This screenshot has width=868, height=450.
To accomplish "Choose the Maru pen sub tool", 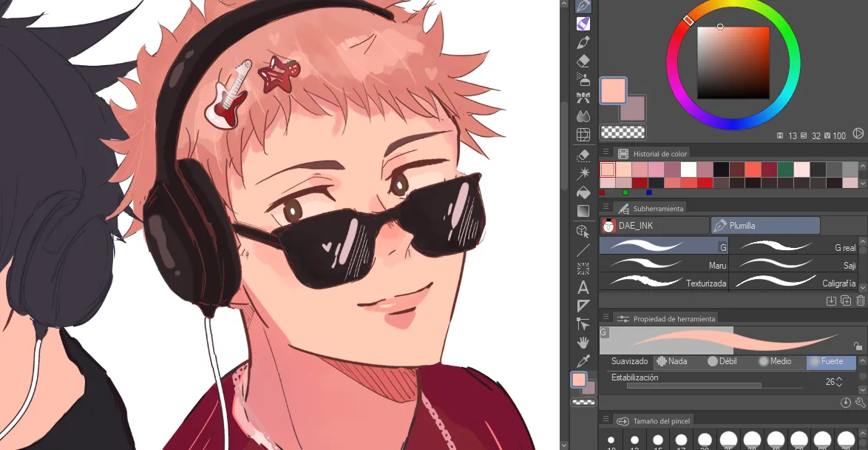I will pyautogui.click(x=664, y=263).
